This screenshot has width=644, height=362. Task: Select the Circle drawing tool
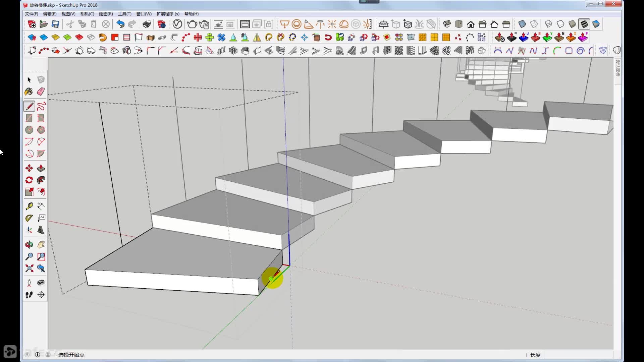(29, 130)
